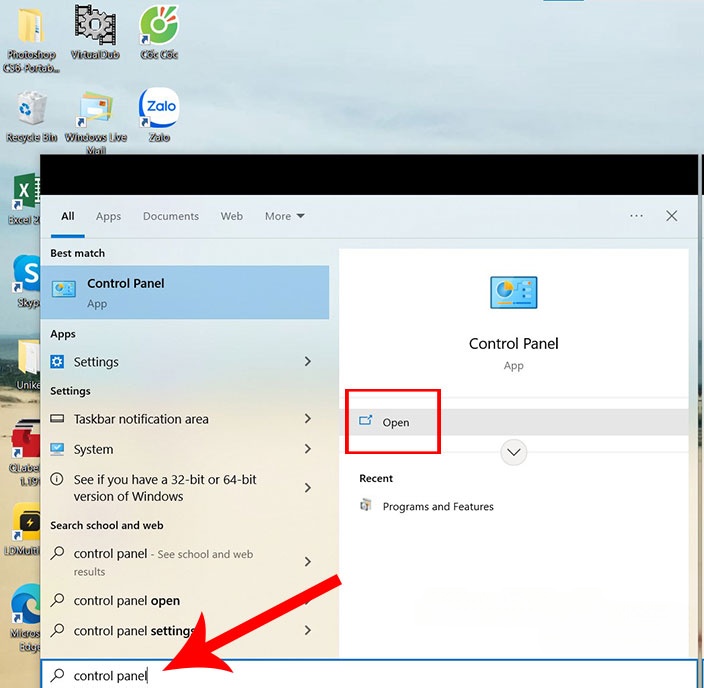Launch VirtualDub from the desktop

95,34
